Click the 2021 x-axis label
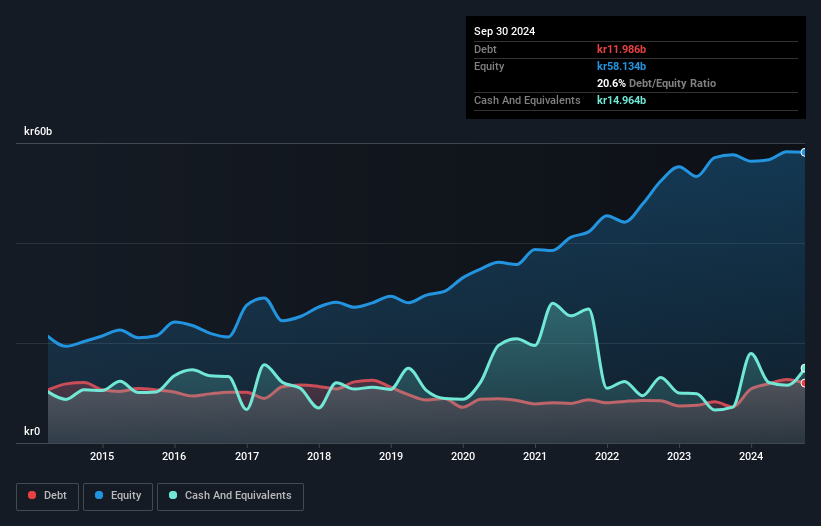Viewport: 821px width, 526px height. (x=535, y=456)
